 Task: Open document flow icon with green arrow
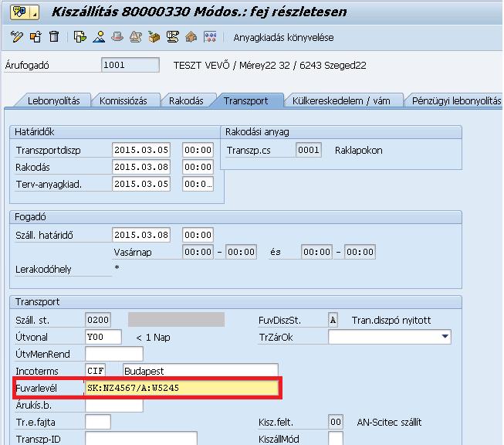click(x=79, y=37)
